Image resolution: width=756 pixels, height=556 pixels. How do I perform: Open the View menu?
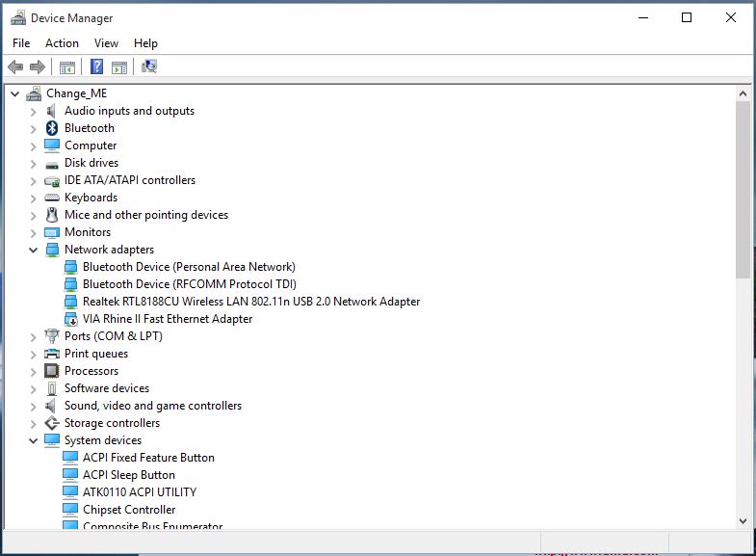coord(106,43)
